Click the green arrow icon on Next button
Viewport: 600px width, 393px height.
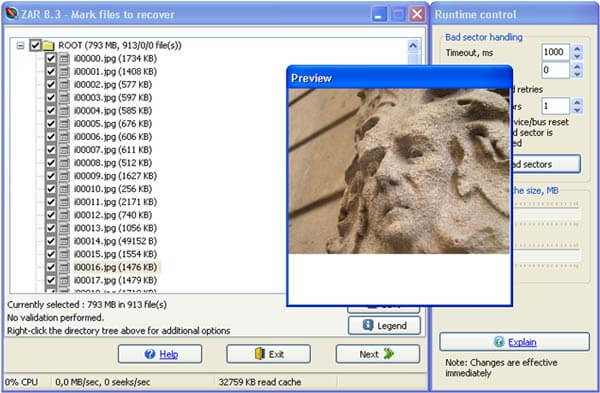[x=388, y=354]
